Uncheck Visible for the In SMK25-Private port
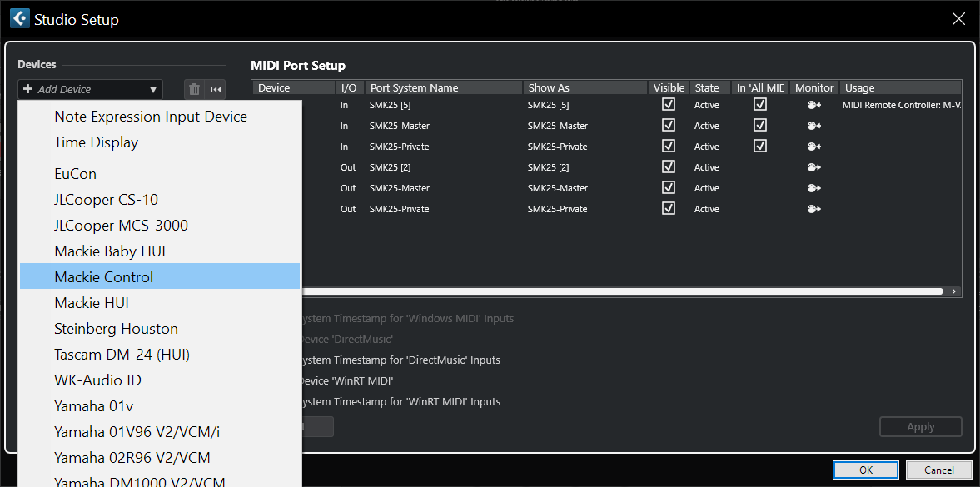The width and height of the screenshot is (980, 487). point(669,146)
